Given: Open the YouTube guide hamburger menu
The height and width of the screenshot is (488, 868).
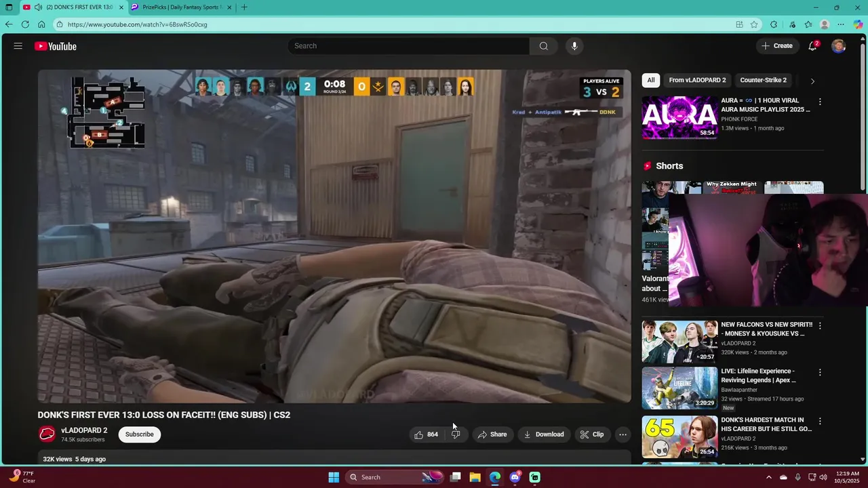Looking at the screenshot, I should 18,46.
